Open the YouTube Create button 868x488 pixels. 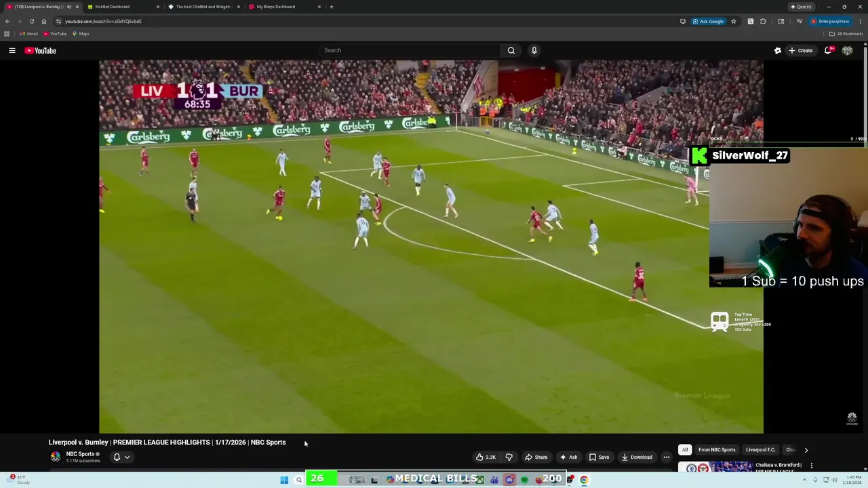click(800, 50)
